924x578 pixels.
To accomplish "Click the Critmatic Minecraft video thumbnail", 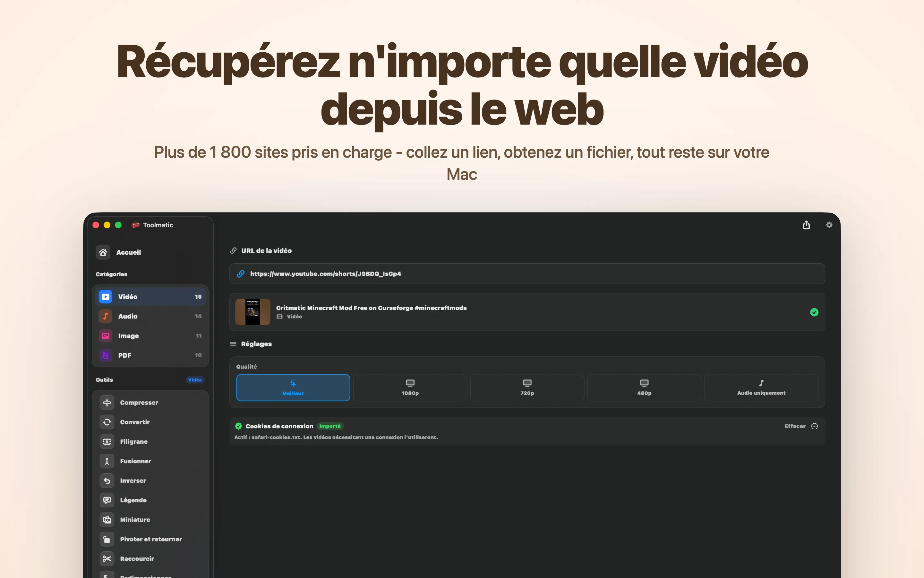I will pyautogui.click(x=252, y=312).
